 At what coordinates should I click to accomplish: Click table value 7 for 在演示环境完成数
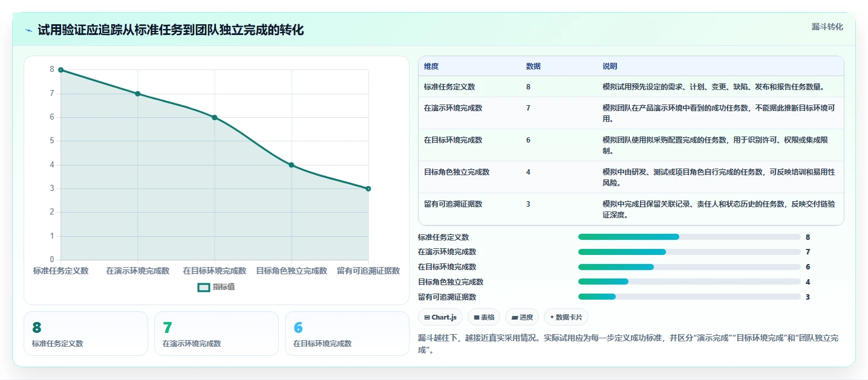(x=528, y=108)
